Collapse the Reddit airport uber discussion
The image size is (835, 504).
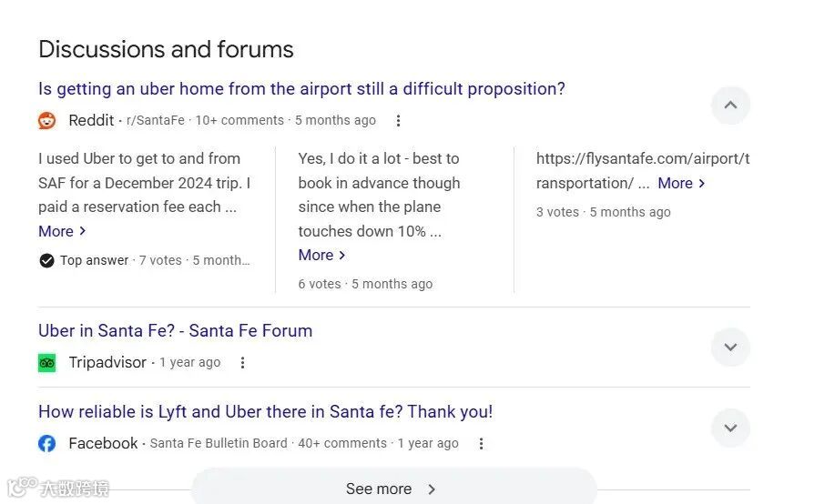tap(730, 106)
